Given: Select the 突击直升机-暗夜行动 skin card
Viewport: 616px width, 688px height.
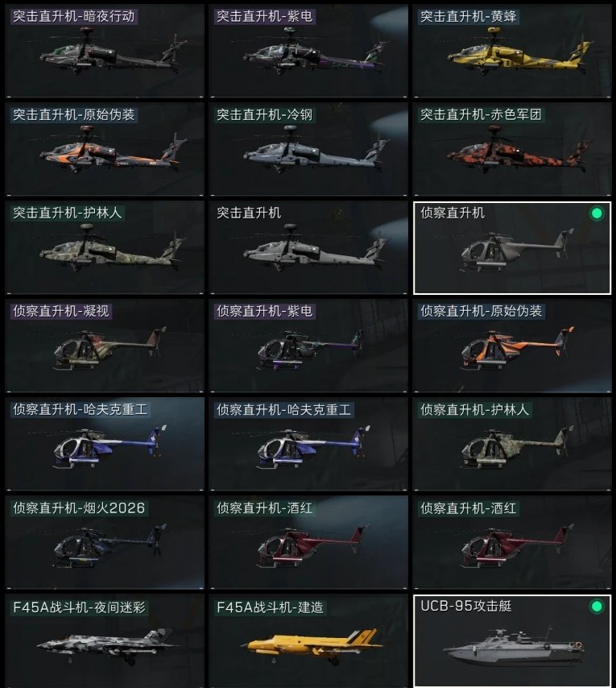Looking at the screenshot, I should [x=105, y=51].
